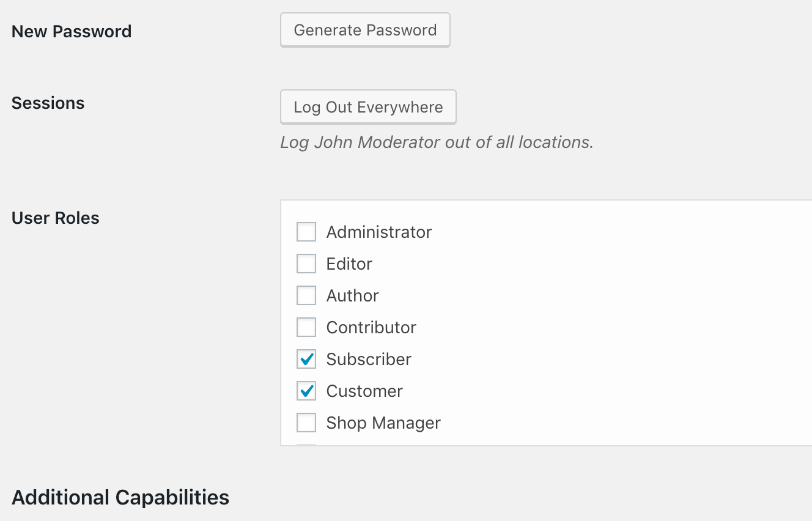Click the Sessions row label

pos(48,103)
